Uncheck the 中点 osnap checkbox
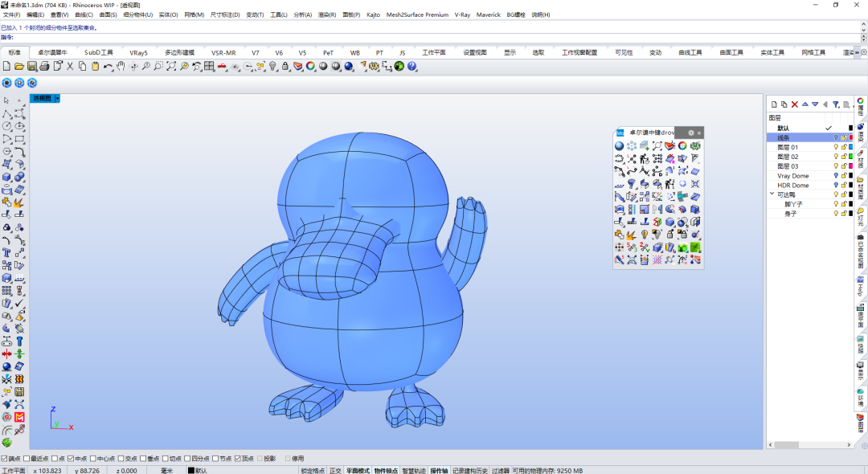The height and width of the screenshot is (474, 868). pyautogui.click(x=71, y=459)
